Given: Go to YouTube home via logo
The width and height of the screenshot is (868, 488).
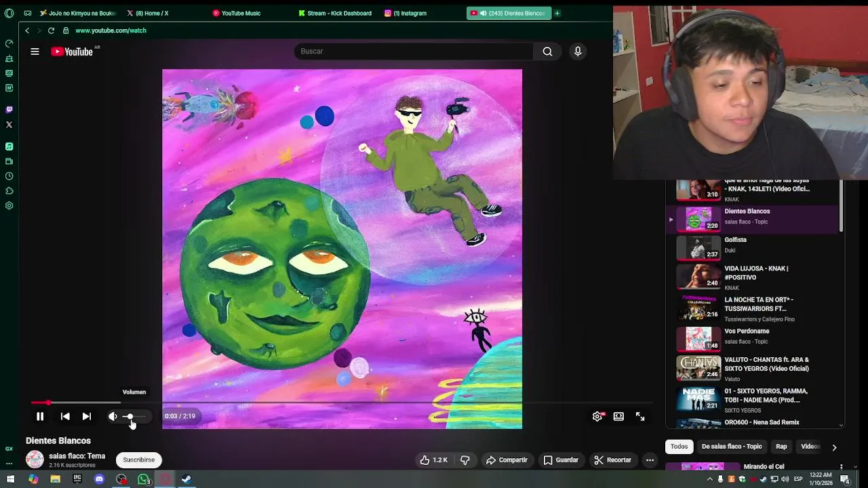Looking at the screenshot, I should (72, 52).
